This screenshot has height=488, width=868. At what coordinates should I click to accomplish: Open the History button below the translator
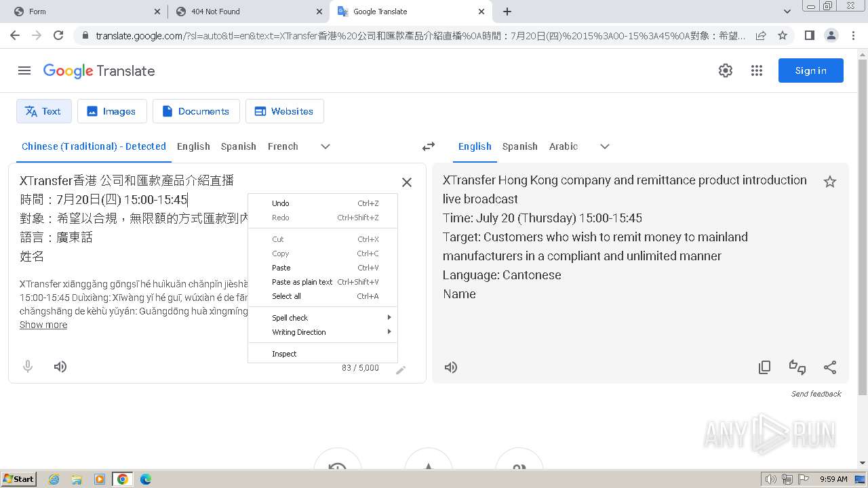click(338, 460)
